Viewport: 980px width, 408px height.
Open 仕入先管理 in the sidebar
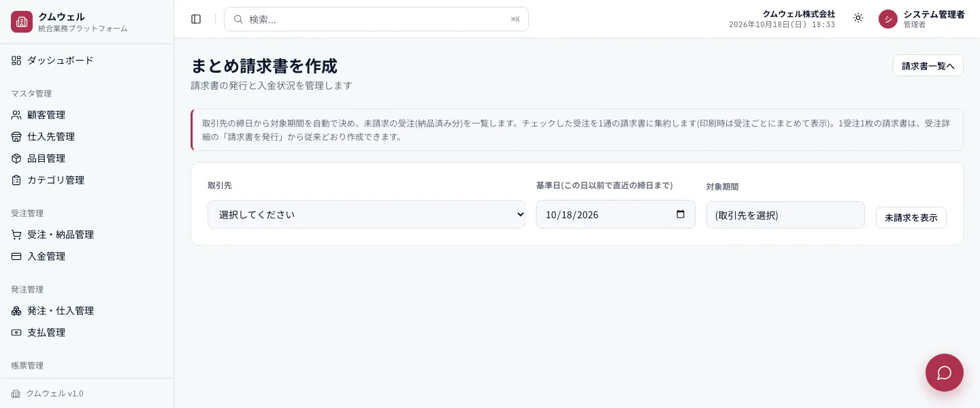point(87,137)
